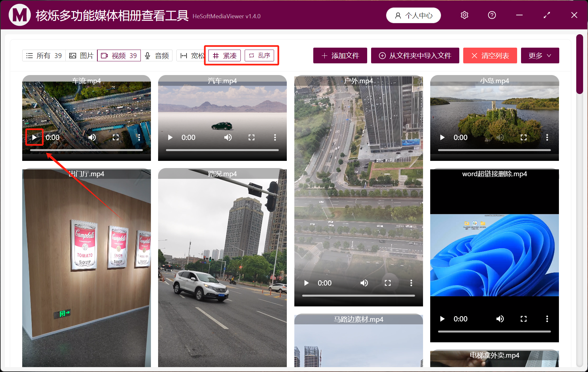The image size is (588, 372).
Task: Open the 个人中心 personal center
Action: click(x=413, y=15)
